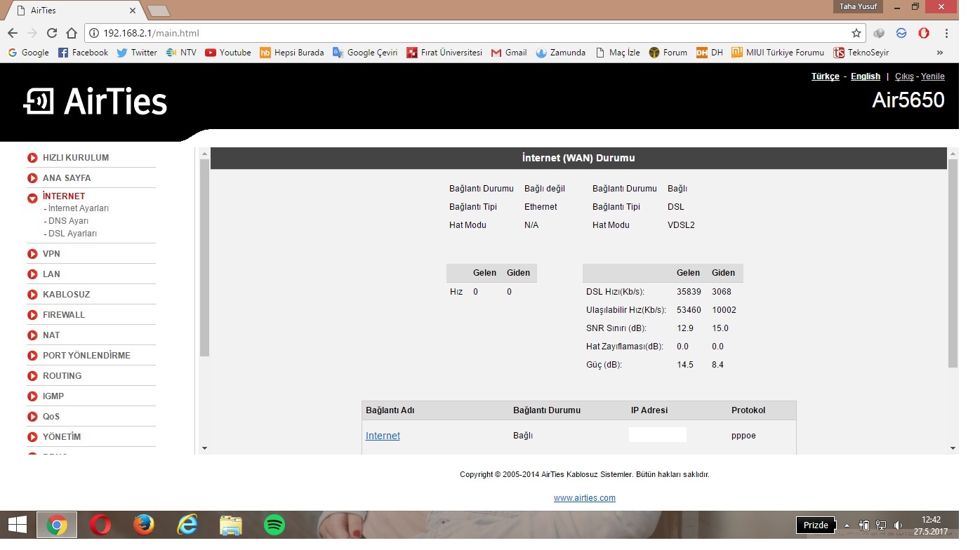Open File Explorer from the taskbar

231,525
